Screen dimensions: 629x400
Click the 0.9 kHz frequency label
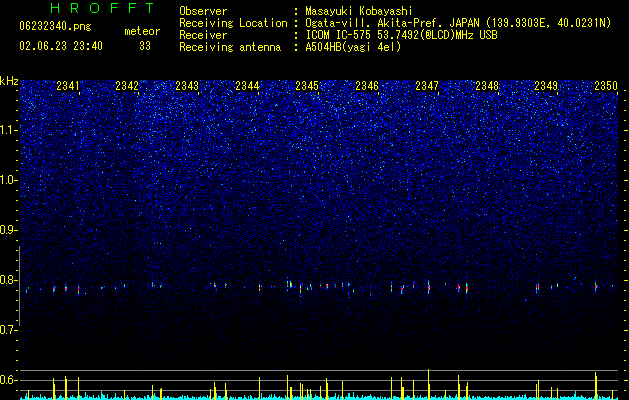point(8,230)
